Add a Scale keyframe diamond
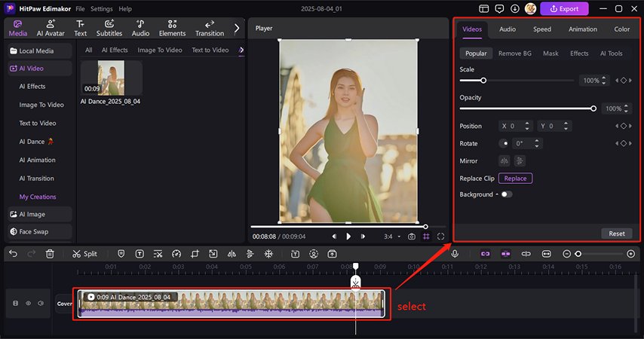 tap(624, 81)
